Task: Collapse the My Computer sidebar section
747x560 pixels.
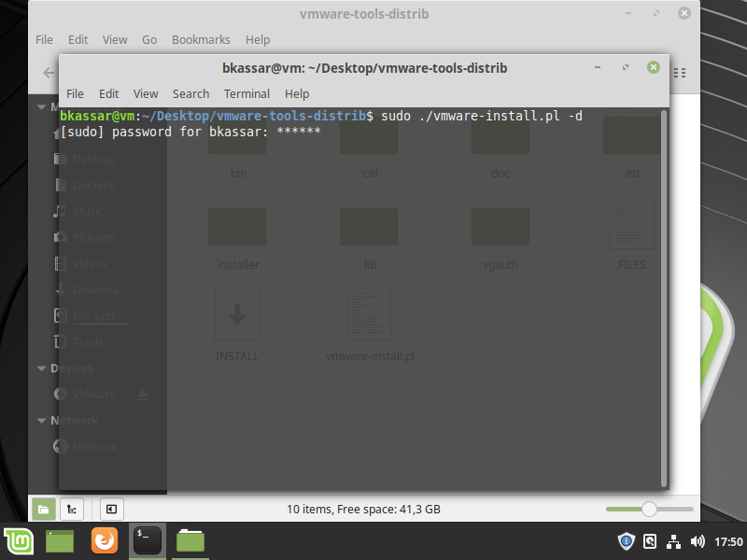Action: coord(41,106)
